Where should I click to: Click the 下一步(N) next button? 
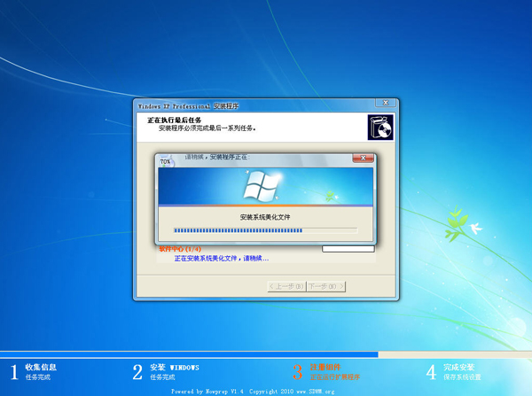326,286
